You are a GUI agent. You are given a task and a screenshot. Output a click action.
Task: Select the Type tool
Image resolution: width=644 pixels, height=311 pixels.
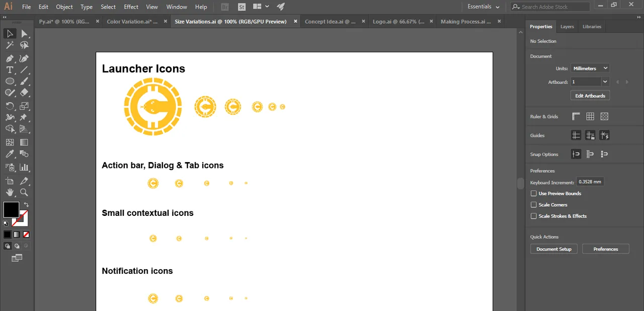(x=10, y=70)
